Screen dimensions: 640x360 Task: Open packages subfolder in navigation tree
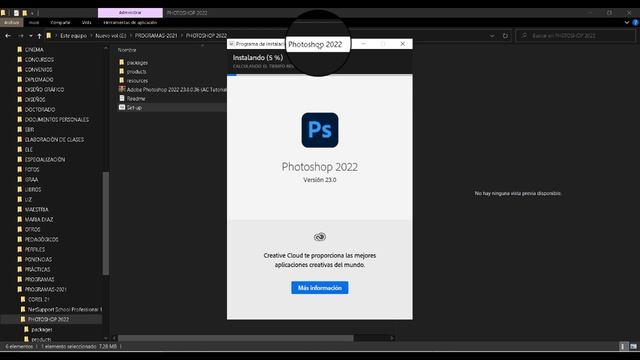(42, 329)
